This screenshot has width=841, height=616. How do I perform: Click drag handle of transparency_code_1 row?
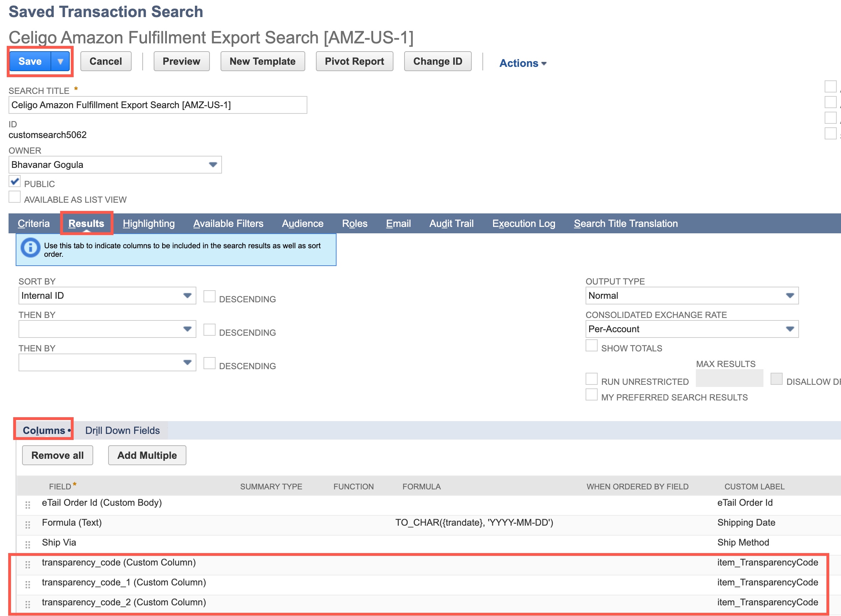(28, 585)
